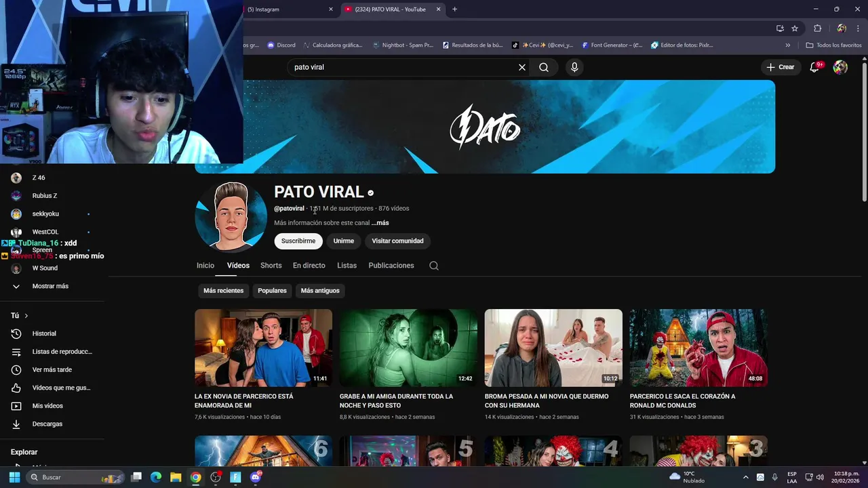This screenshot has width=868, height=488.
Task: Filter videos by Populares
Action: tap(272, 291)
